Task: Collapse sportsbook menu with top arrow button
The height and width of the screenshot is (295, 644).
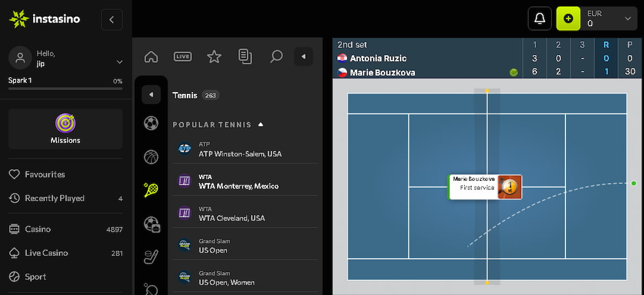Action: coord(304,56)
